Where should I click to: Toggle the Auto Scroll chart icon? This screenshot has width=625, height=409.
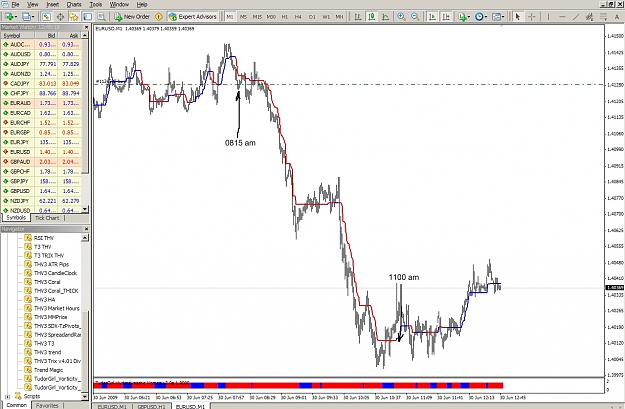[432, 17]
